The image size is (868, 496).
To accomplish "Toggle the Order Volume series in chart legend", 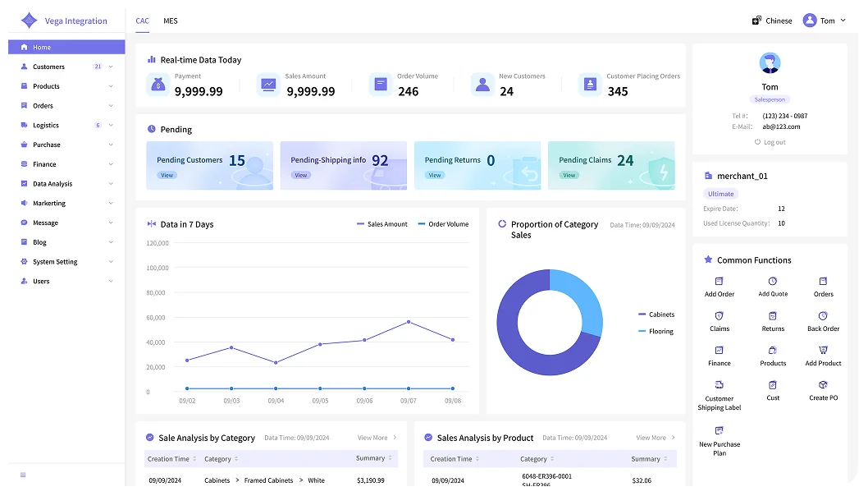I will click(x=443, y=224).
